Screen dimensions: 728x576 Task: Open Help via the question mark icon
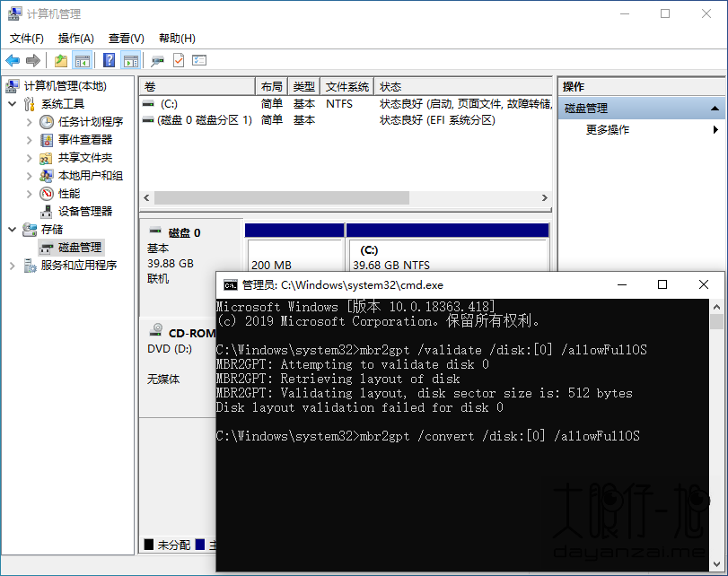tap(110, 59)
